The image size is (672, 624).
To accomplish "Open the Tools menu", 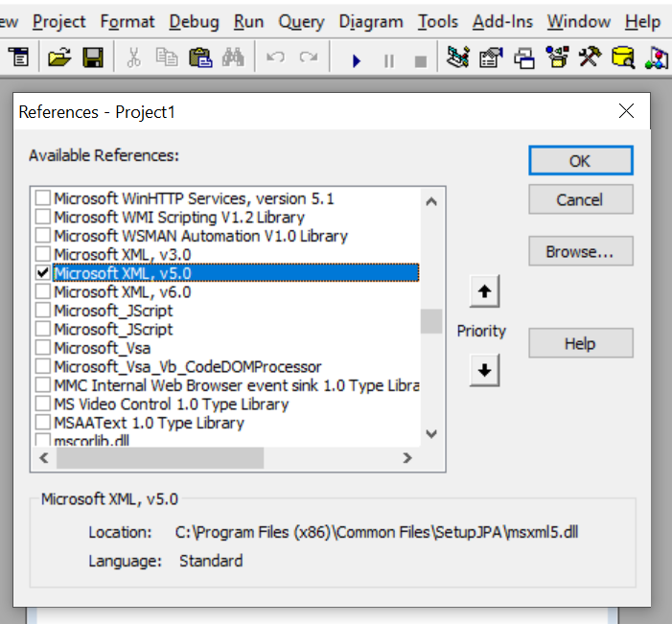I will click(x=438, y=21).
